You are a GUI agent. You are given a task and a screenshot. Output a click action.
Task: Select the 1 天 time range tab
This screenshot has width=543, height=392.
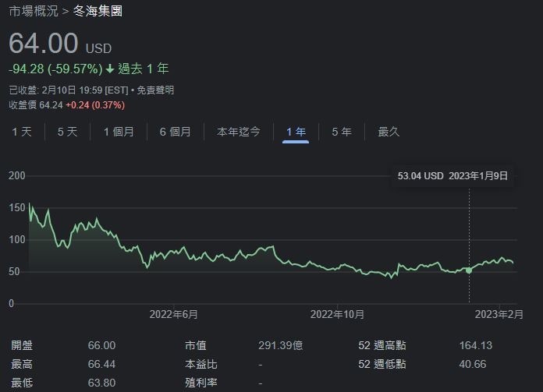22,132
